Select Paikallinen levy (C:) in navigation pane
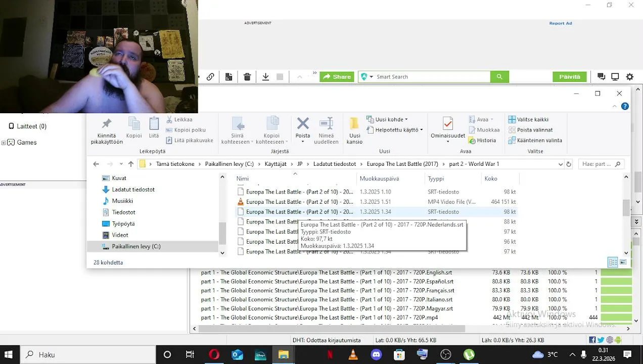 [154, 246]
